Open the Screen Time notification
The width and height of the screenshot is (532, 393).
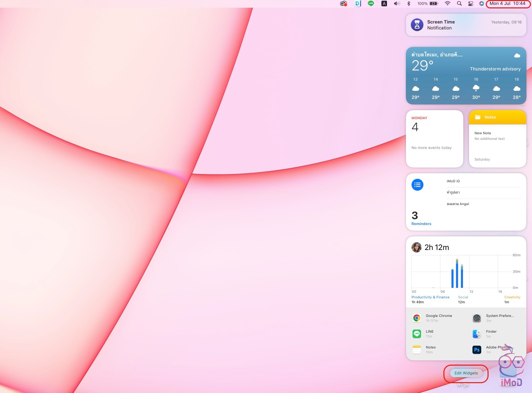coord(466,25)
